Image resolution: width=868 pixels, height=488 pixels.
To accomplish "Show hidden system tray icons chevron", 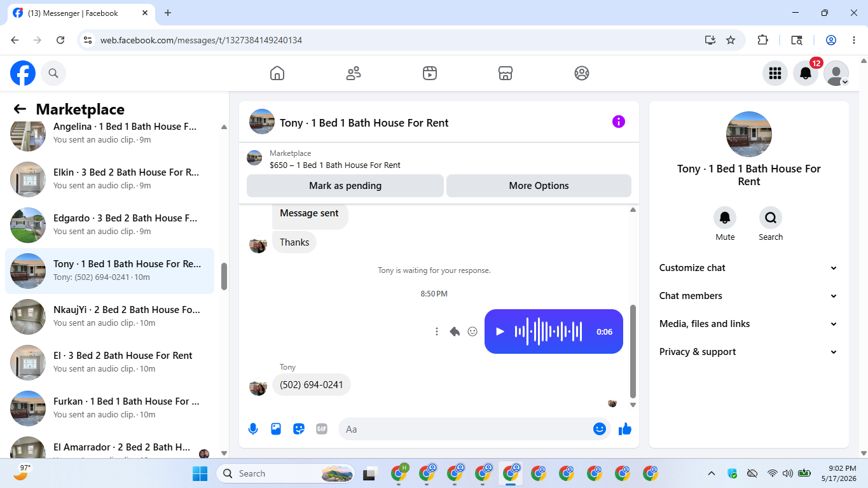I will click(x=712, y=473).
